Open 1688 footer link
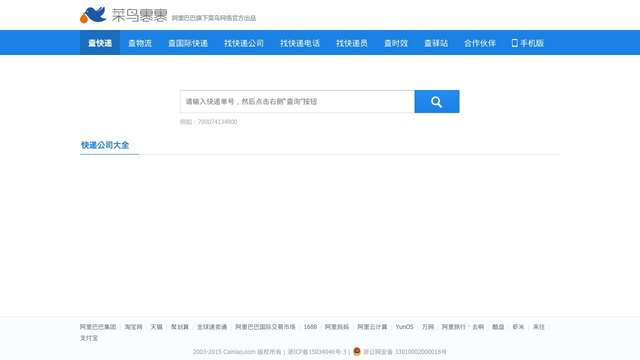The height and width of the screenshot is (360, 640). (x=310, y=327)
